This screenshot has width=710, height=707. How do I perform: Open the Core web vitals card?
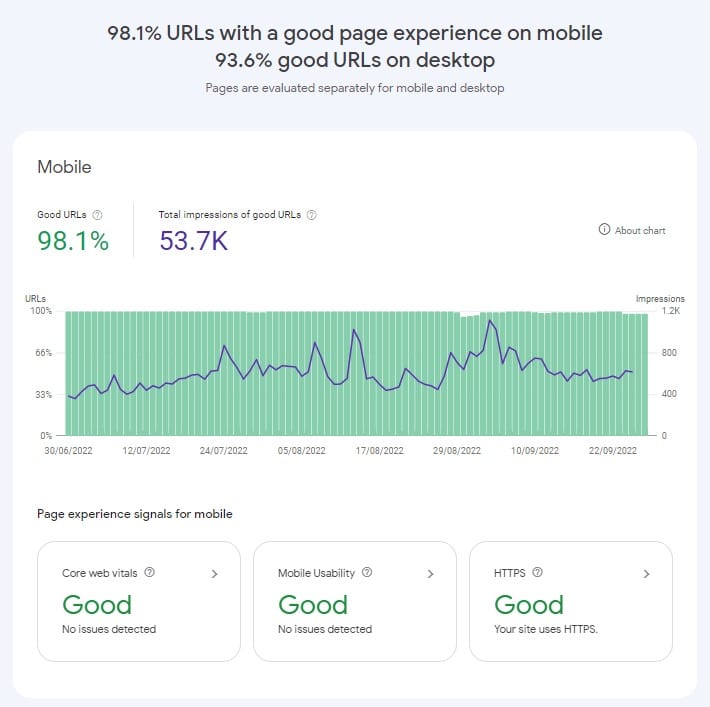tap(139, 601)
